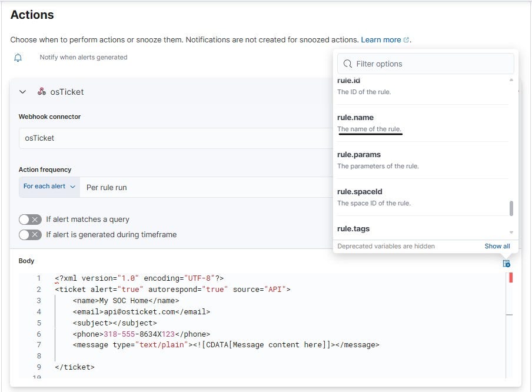The width and height of the screenshot is (532, 392).
Task: Toggle If alert matches a query
Action: point(30,220)
